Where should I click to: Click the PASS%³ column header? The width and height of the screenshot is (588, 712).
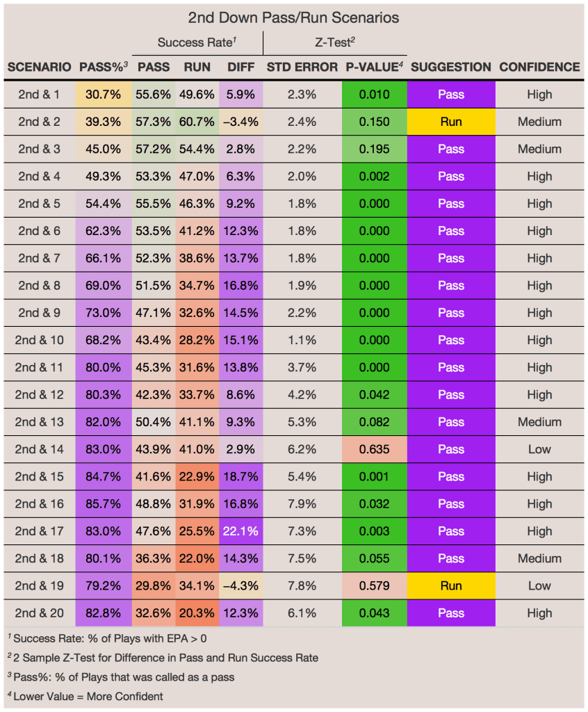pyautogui.click(x=104, y=67)
